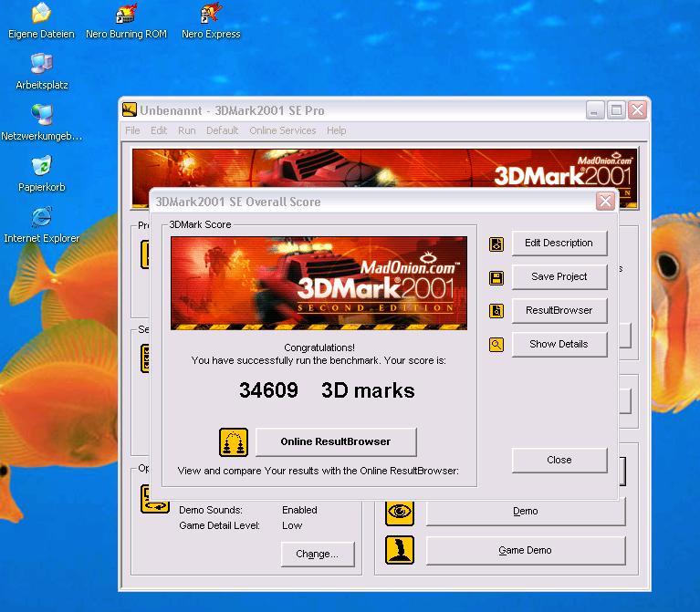Click the Options panel icon in main window

point(154,501)
